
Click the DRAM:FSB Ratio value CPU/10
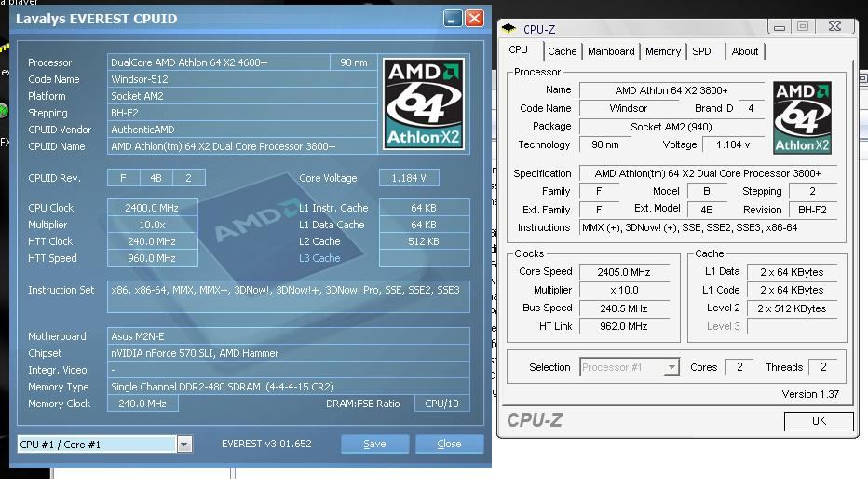[x=441, y=404]
